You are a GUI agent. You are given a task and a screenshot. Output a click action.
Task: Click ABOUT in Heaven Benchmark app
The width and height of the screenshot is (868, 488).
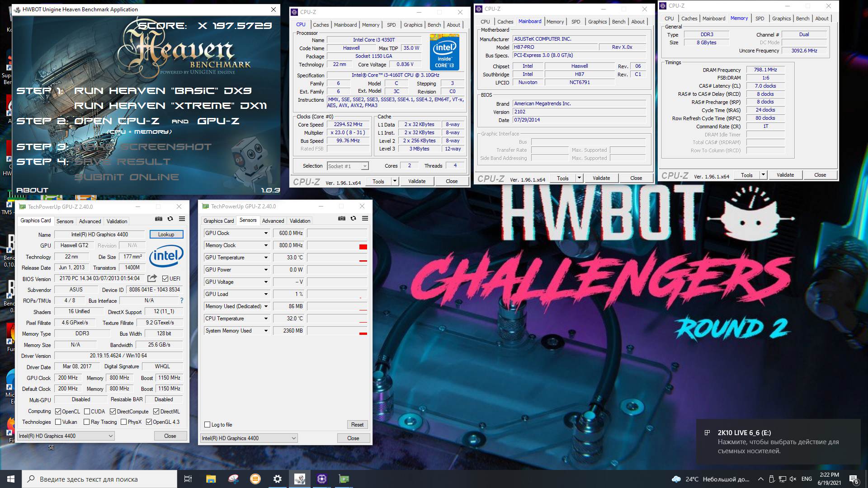pos(32,190)
